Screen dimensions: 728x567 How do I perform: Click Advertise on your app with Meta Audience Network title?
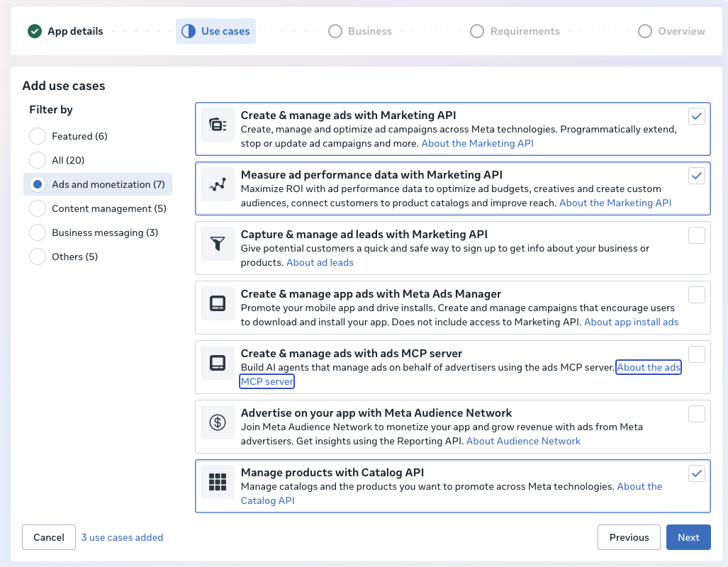(376, 412)
